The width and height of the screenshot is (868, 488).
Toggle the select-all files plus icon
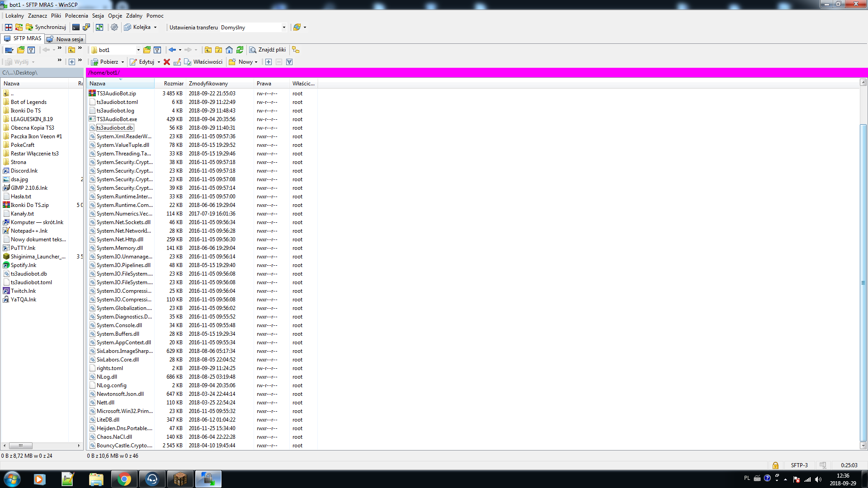pos(269,62)
